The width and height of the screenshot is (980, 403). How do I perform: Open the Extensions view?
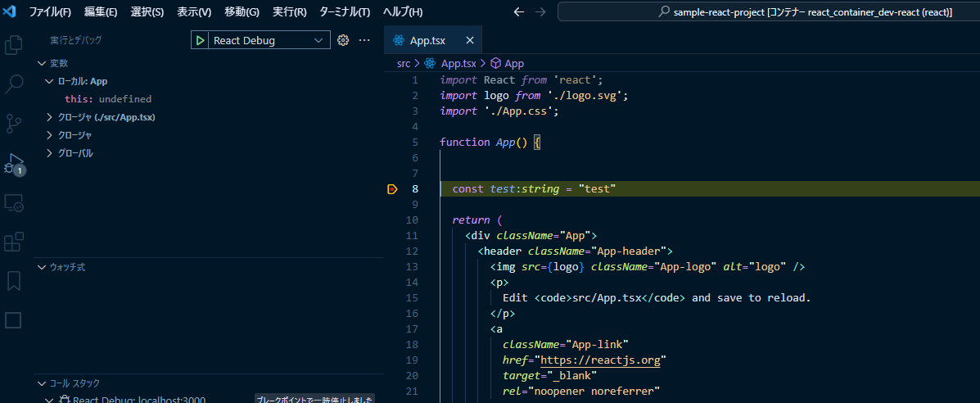point(14,242)
